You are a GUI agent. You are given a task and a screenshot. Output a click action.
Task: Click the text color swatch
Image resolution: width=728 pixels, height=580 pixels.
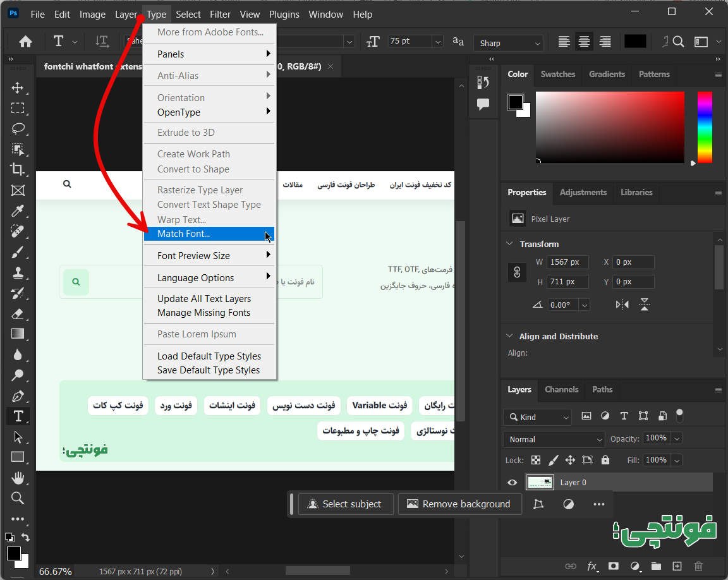635,42
